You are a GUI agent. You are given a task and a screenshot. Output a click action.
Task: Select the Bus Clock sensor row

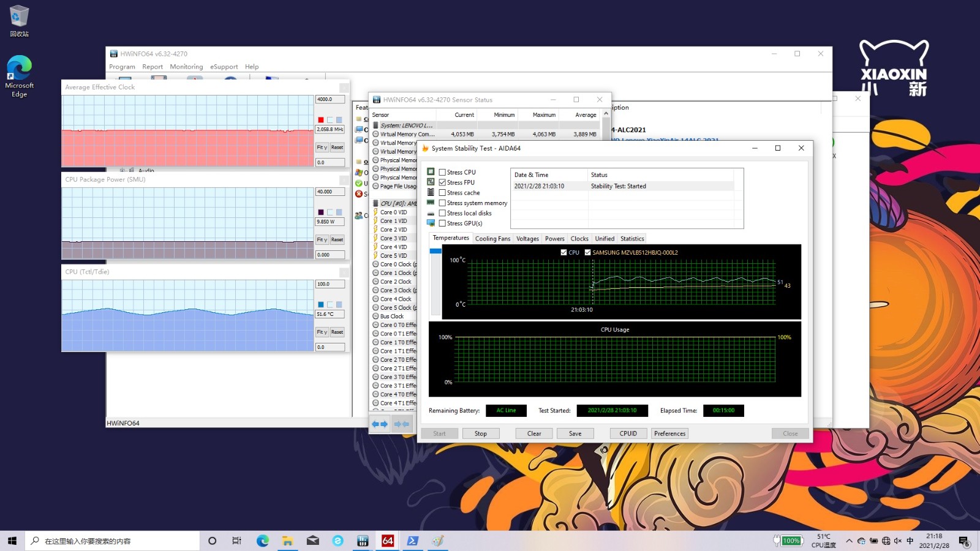point(394,317)
